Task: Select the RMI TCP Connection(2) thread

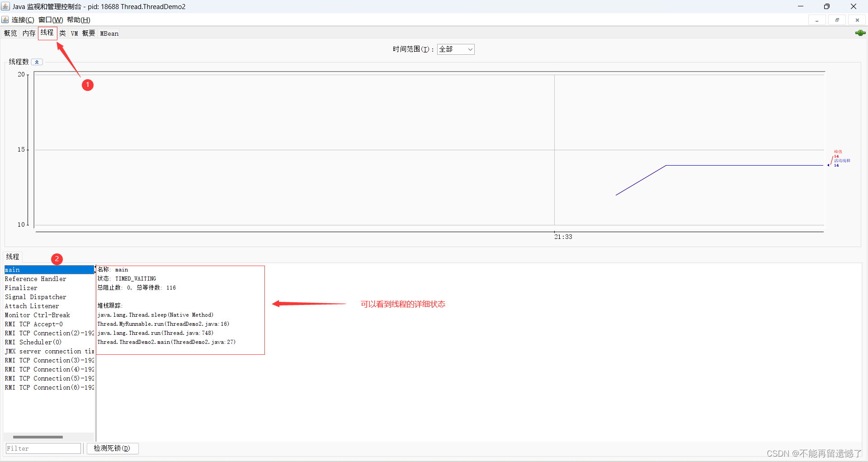Action: click(49, 333)
